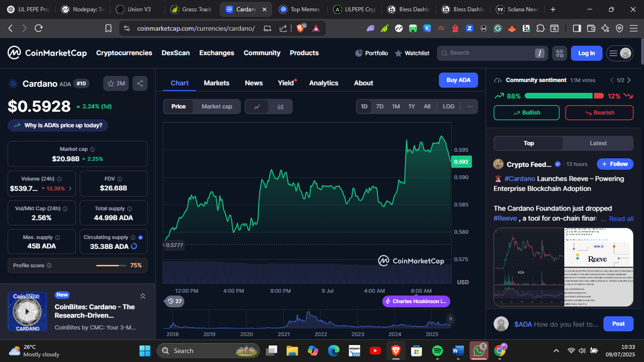Viewport: 644px width, 362px height.
Task: Reload the page
Action: point(39,28)
